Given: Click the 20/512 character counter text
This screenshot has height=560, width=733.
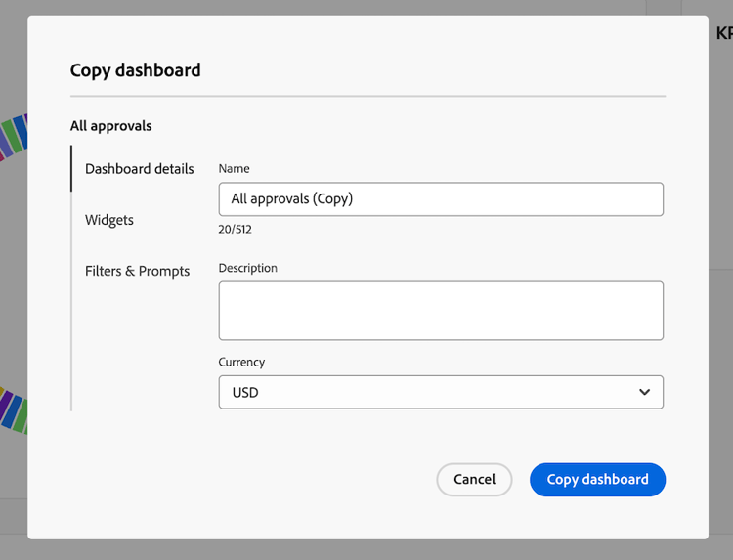Looking at the screenshot, I should click(x=236, y=229).
